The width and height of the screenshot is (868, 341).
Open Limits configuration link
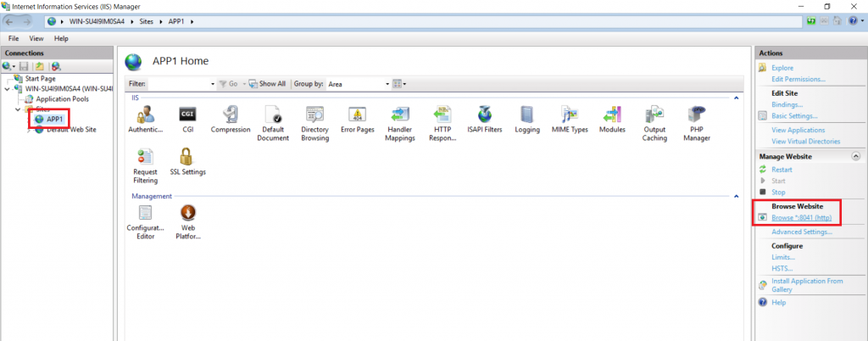click(782, 257)
